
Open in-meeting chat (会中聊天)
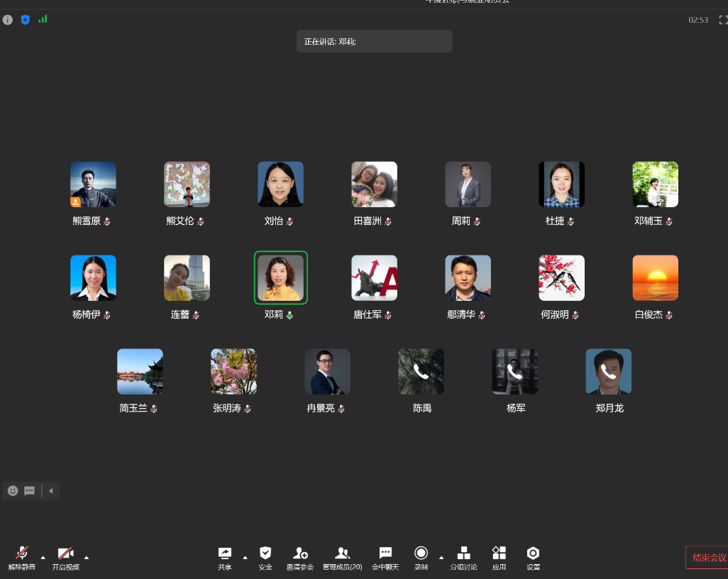(385, 558)
